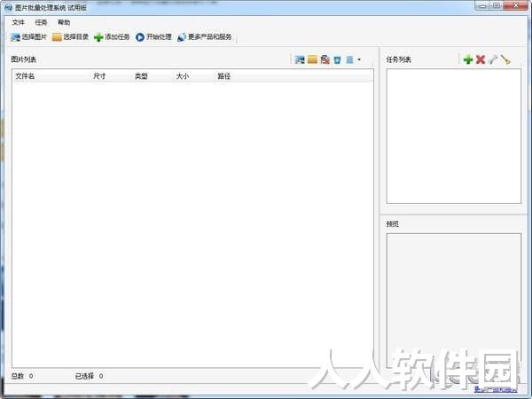Click the broom clear icon in 任务列表
The width and height of the screenshot is (532, 399).
(x=505, y=59)
